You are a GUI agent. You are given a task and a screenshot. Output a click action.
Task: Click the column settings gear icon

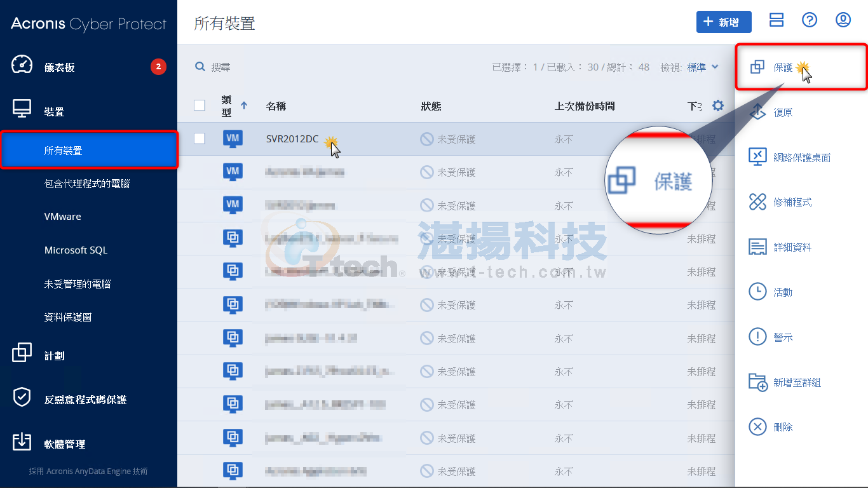click(x=718, y=105)
